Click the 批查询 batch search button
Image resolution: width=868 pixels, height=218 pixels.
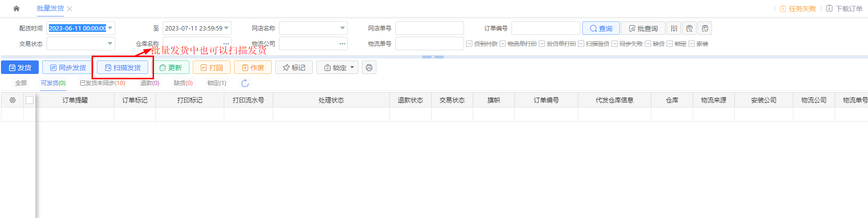click(643, 29)
